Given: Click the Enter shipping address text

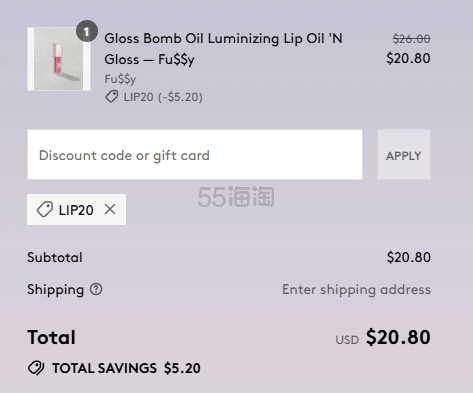Looking at the screenshot, I should 356,289.
